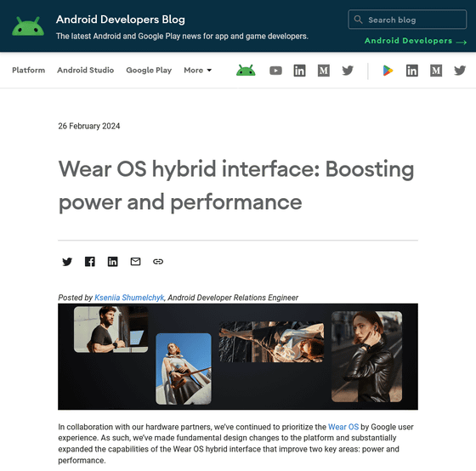Follow the Wear OS hyperlink in paragraph
This screenshot has width=476, height=471.
(x=343, y=427)
